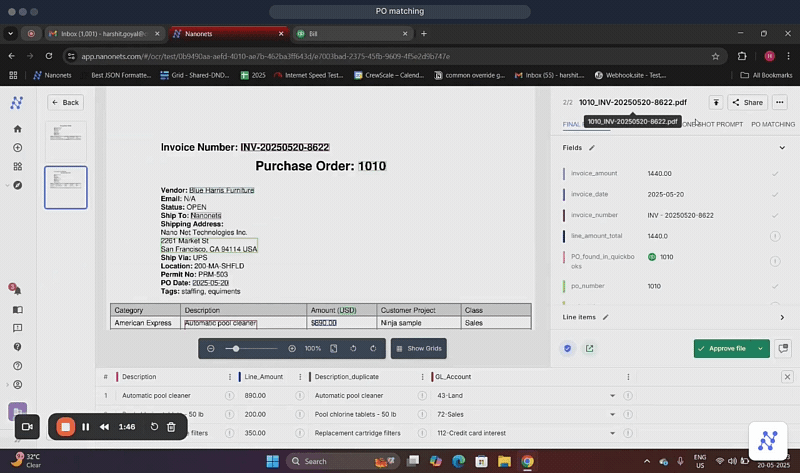
Task: Collapse the Fields section chevron
Action: 782,148
